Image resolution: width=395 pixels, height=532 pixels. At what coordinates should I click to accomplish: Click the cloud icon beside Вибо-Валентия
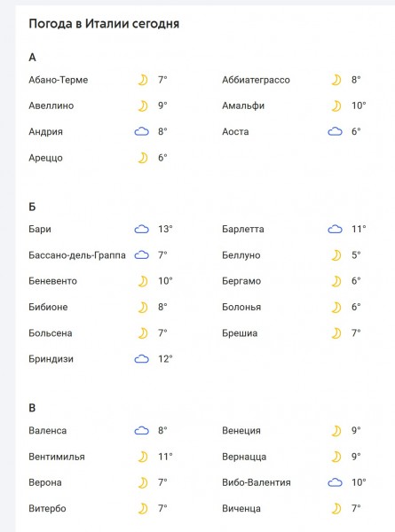335,482
